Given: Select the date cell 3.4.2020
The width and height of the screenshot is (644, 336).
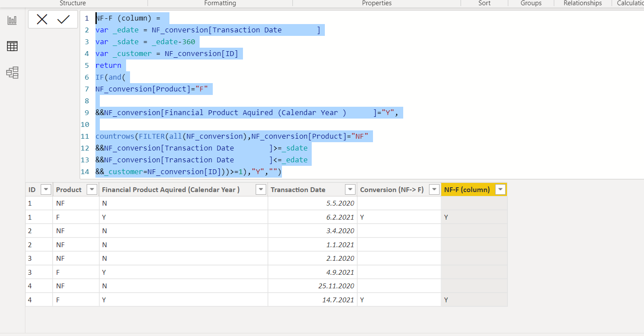Looking at the screenshot, I should (312, 231).
